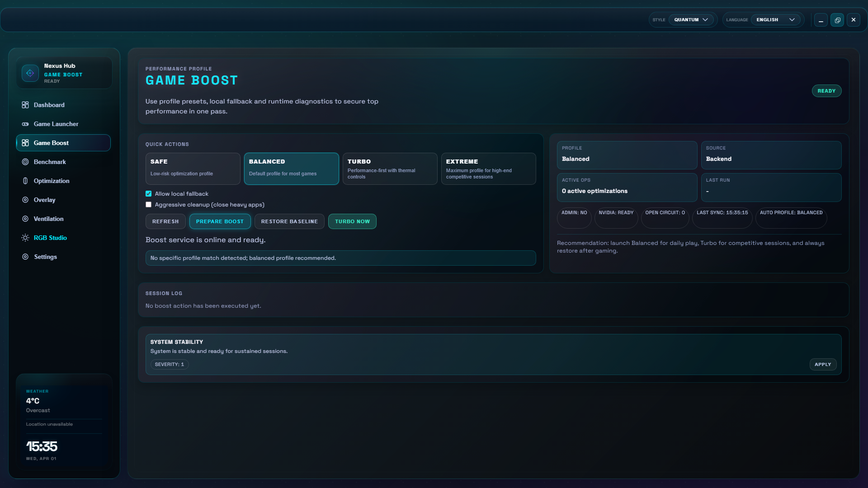
Task: Click the Benchmark sidebar icon
Action: tap(25, 162)
